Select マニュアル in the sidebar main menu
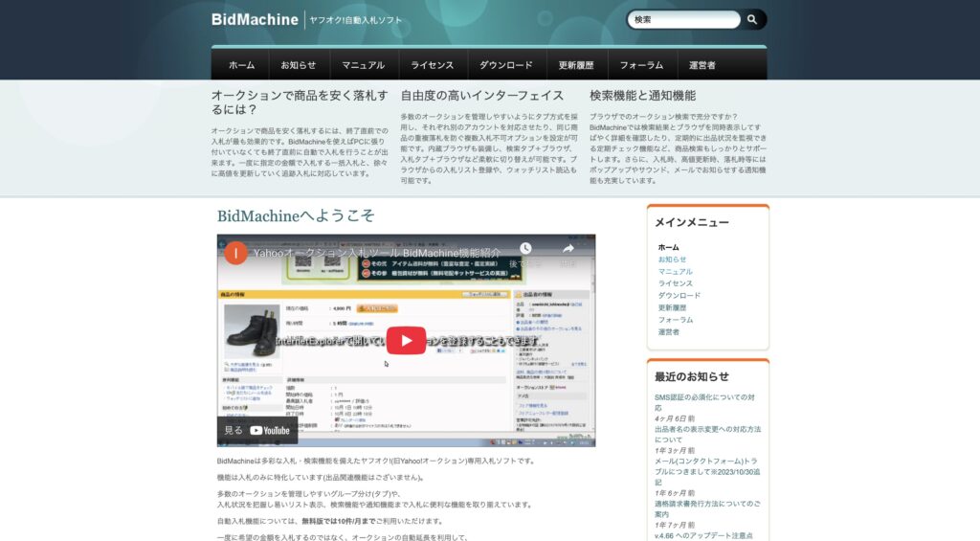This screenshot has height=541, width=980. pos(675,271)
